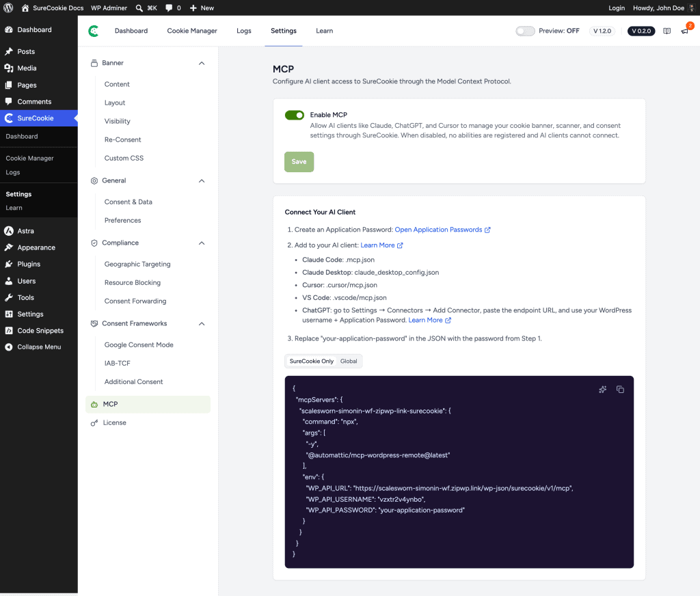Open Geographic Targeting settings
Screen dimensions: 700x596
[x=137, y=264]
